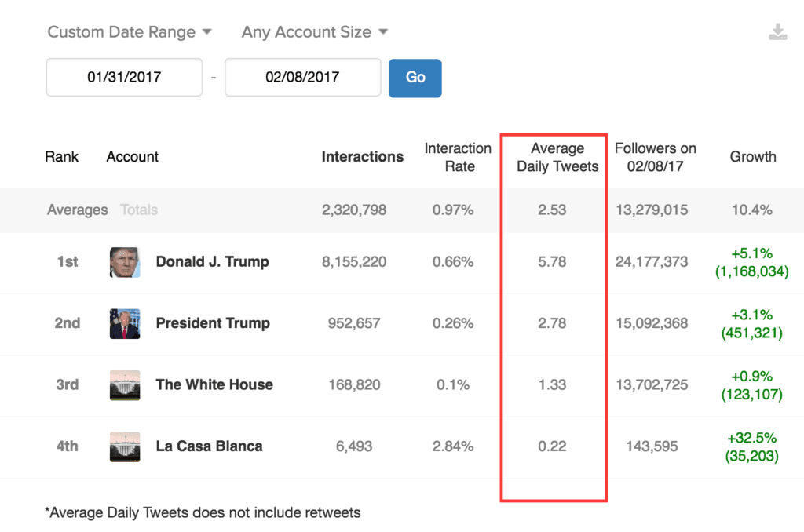Sort by the Interactions column header
This screenshot has height=532, width=804.
click(x=362, y=157)
